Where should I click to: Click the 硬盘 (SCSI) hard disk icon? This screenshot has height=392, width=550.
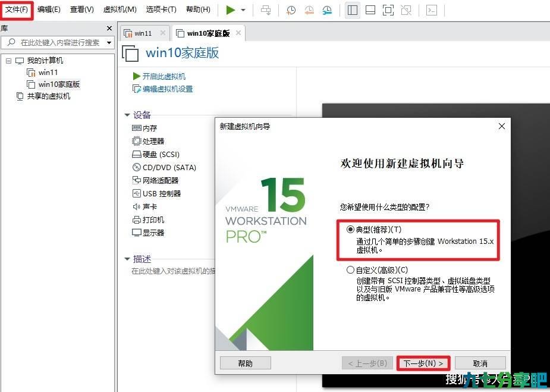tap(136, 155)
